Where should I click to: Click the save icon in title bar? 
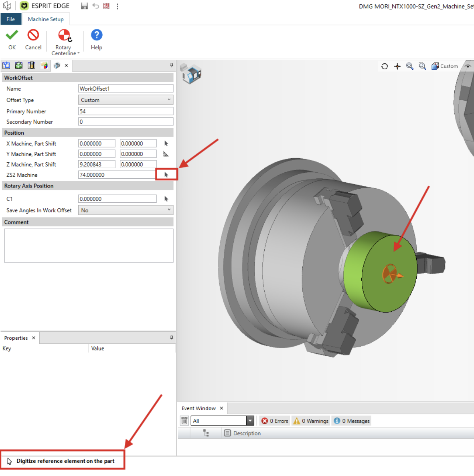pyautogui.click(x=85, y=6)
